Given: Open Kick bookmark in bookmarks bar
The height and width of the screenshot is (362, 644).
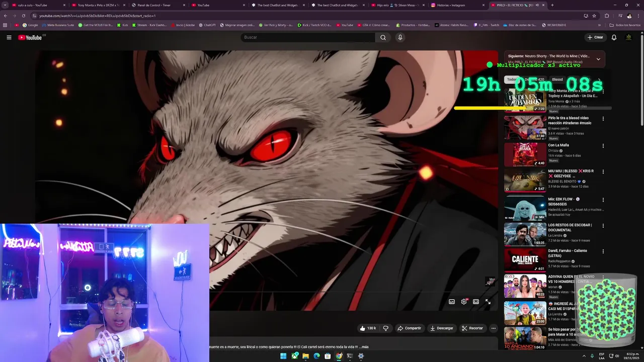Looking at the screenshot, I should tap(122, 25).
